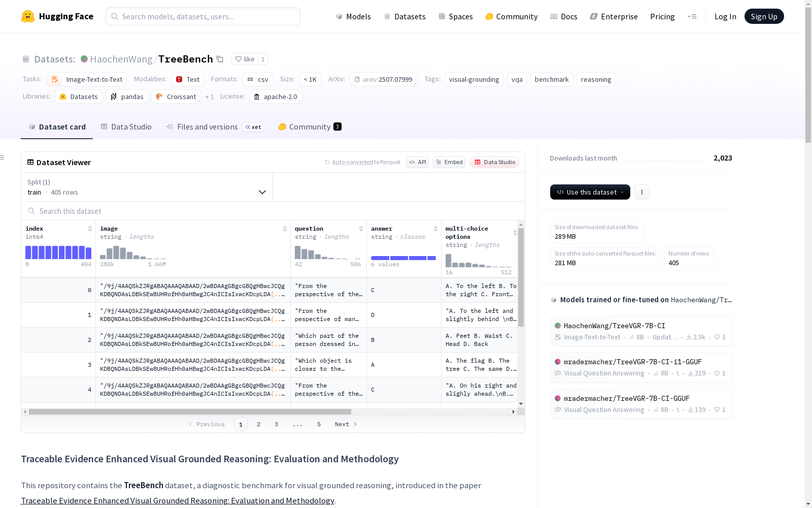Click the index column histogram
Image resolution: width=812 pixels, height=508 pixels.
tap(58, 252)
